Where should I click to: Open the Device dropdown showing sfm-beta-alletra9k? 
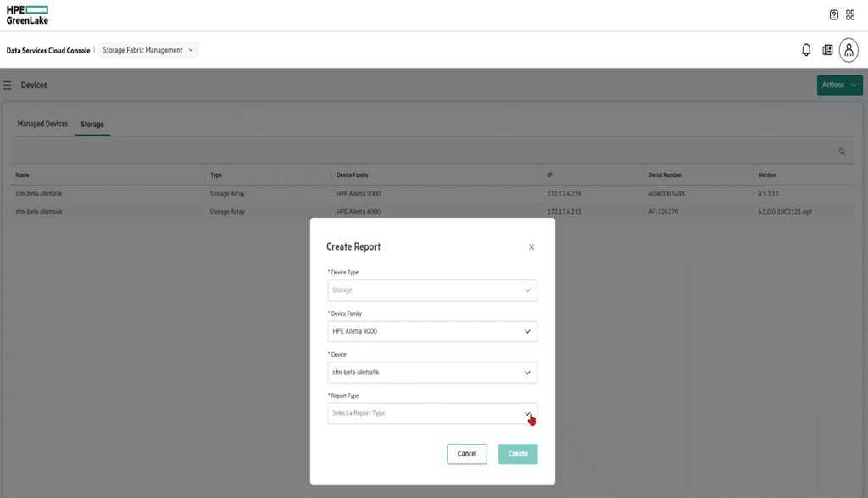coord(432,373)
